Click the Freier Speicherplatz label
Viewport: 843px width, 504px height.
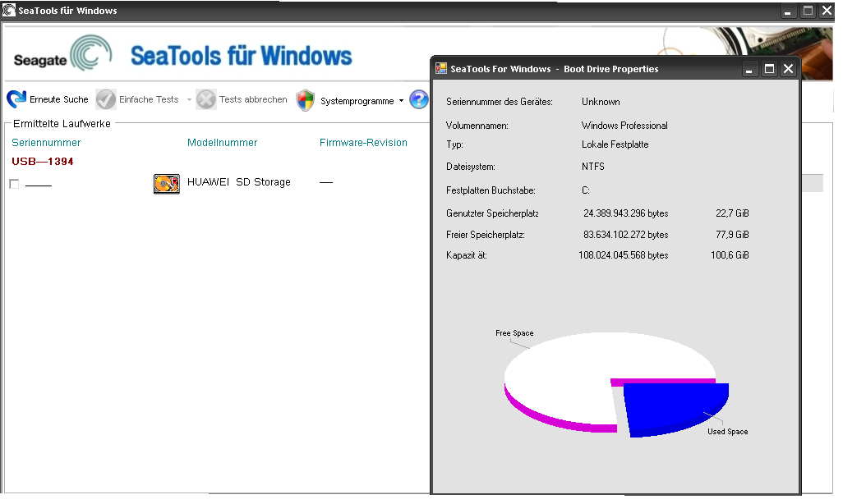tap(486, 235)
